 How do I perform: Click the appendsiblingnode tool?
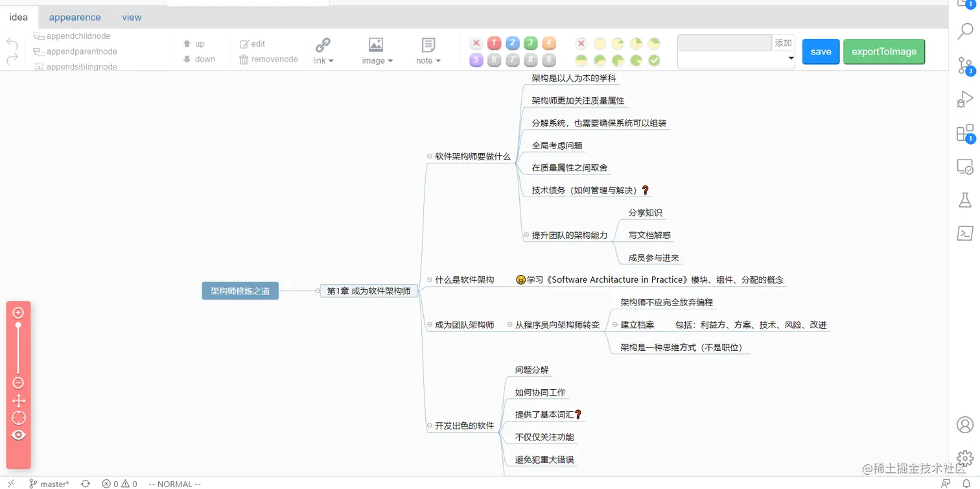click(x=76, y=67)
